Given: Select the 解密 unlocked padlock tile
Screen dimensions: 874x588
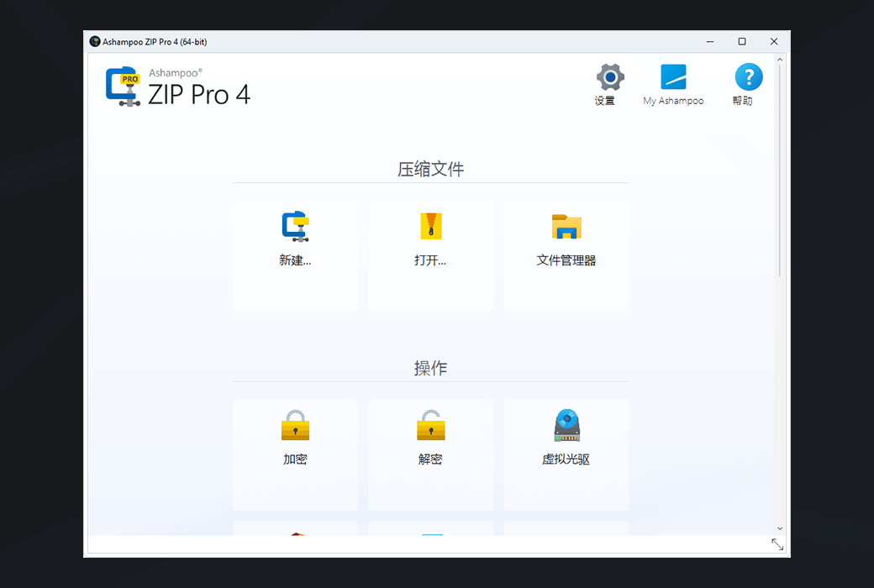Looking at the screenshot, I should (x=431, y=454).
